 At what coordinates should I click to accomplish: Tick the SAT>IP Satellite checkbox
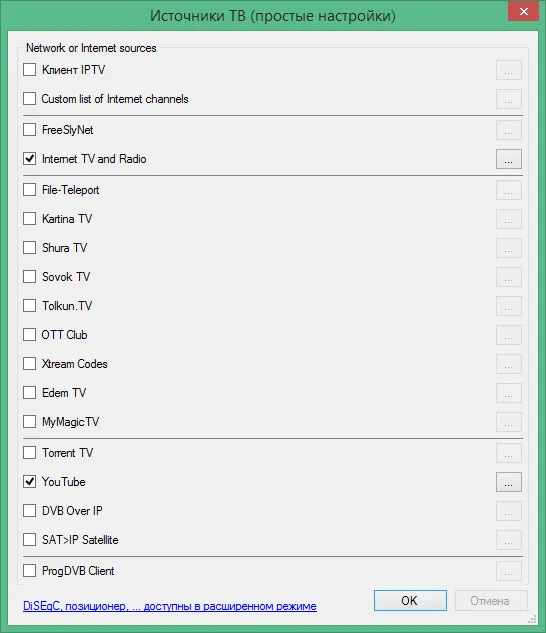point(29,540)
